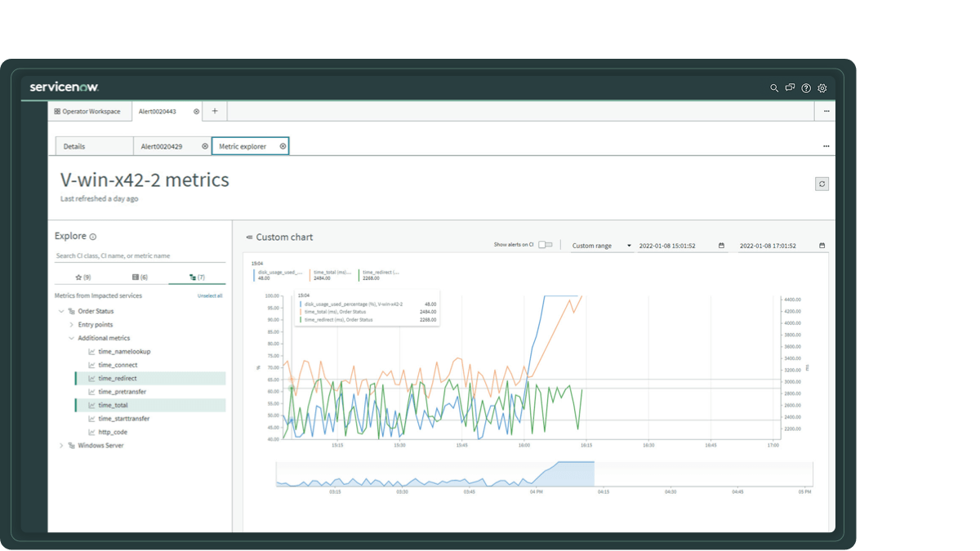980x551 pixels.
Task: Collapse the Custom chart side panel
Action: click(247, 237)
